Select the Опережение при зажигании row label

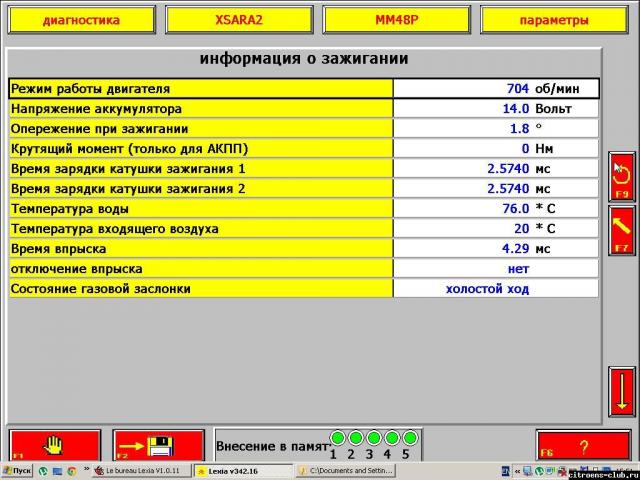[200, 129]
